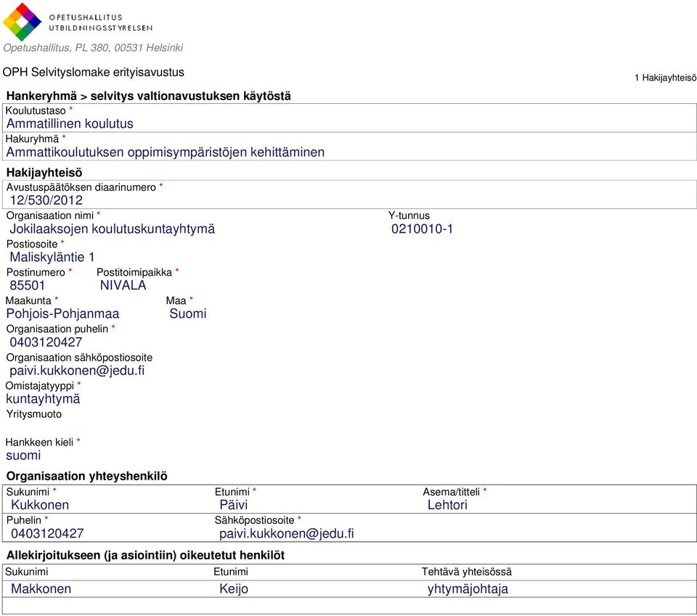Click signatory surname 'Makkonen'
This screenshot has width=697, height=616.
point(41,589)
